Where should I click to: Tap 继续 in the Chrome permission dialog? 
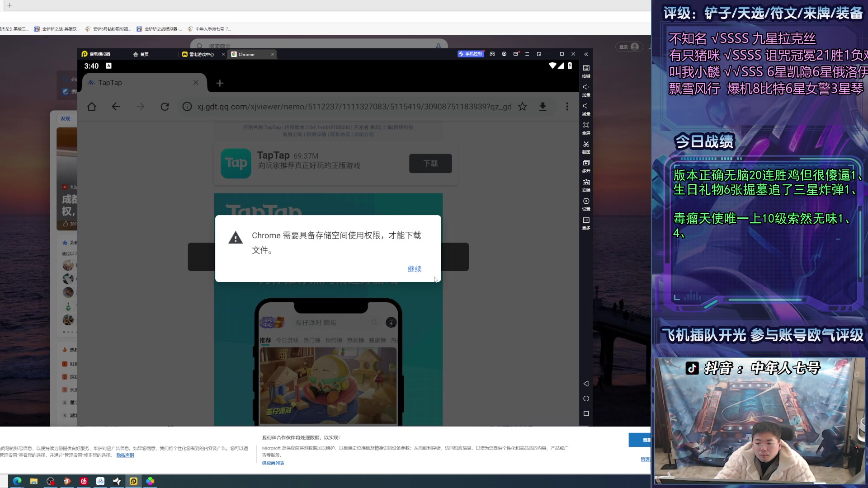click(x=414, y=269)
